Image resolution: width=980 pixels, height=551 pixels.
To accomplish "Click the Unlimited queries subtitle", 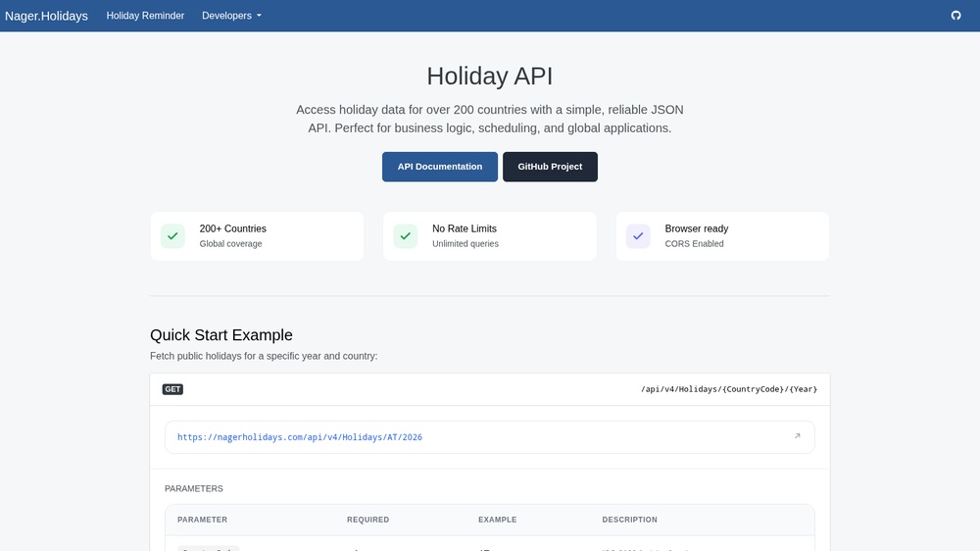I will (x=465, y=244).
